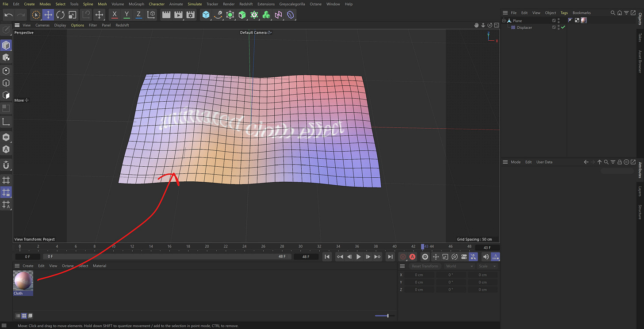The width and height of the screenshot is (644, 329).
Task: Select the Rotate tool in top toolbar
Action: [60, 15]
